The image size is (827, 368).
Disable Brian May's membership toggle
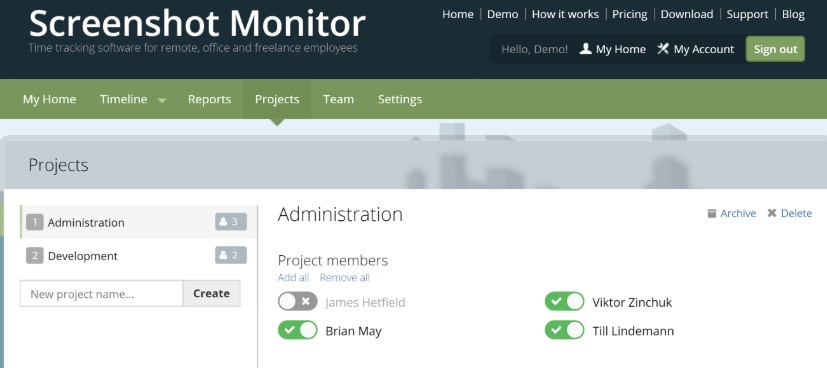[297, 330]
